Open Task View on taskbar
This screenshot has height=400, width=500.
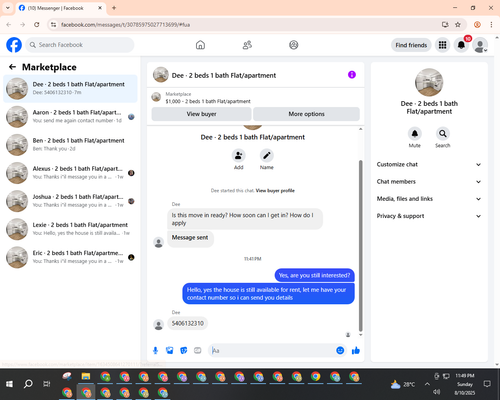[47, 384]
